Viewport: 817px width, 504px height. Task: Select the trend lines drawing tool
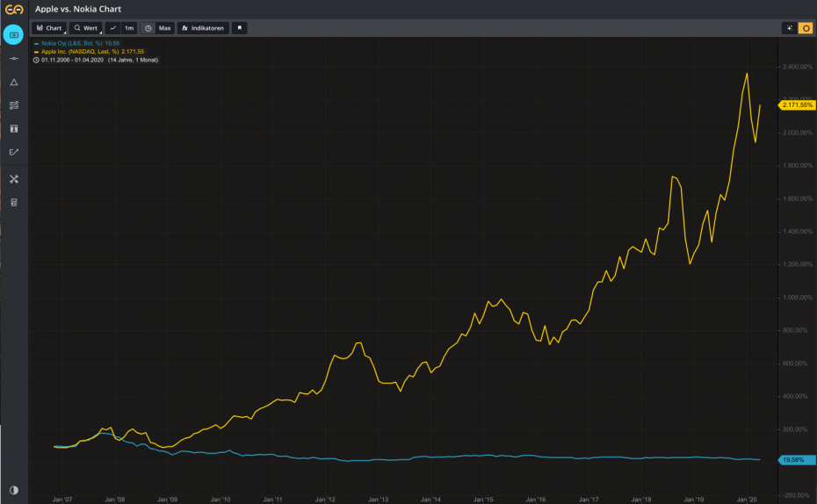click(x=13, y=105)
